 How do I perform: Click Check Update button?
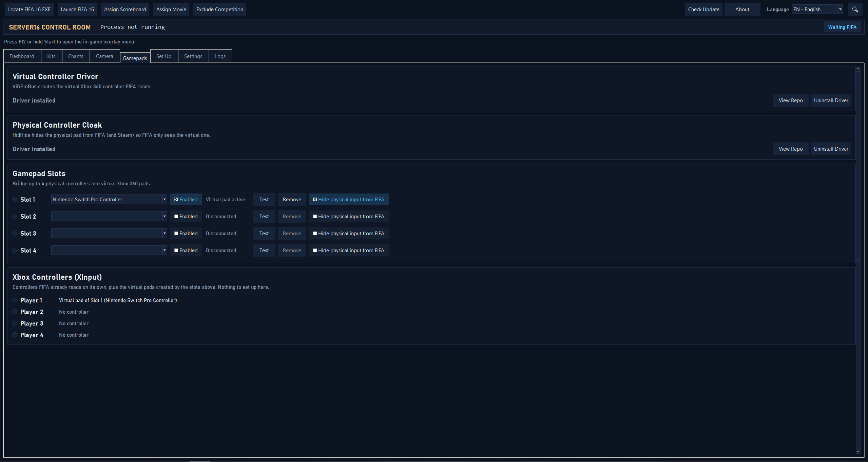(703, 10)
